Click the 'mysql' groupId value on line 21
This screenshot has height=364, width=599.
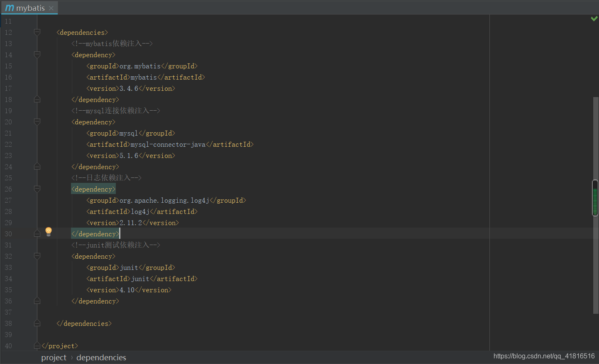pos(129,133)
